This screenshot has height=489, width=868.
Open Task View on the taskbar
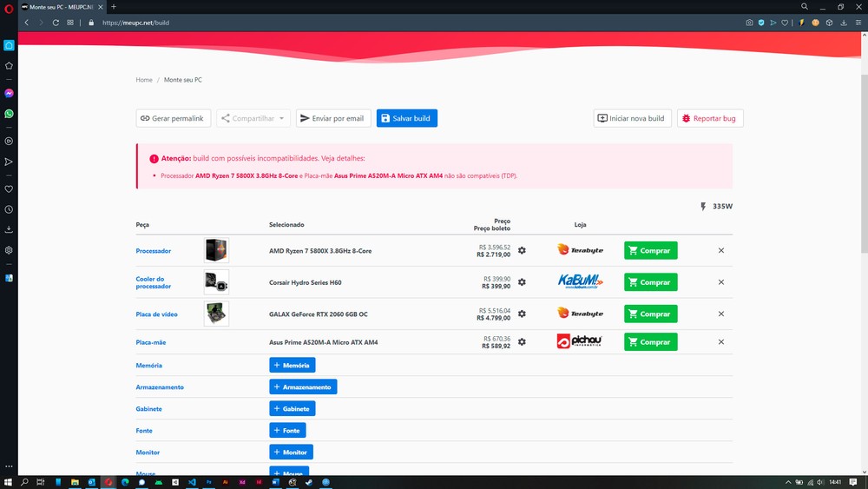41,482
